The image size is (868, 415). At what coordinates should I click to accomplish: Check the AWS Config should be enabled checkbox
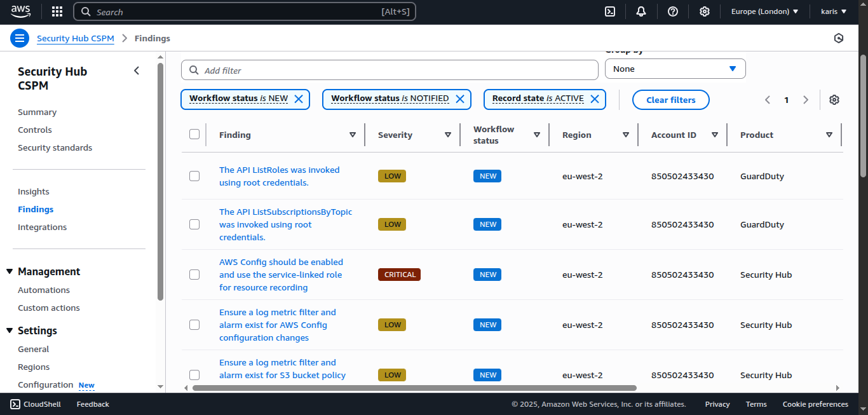pyautogui.click(x=194, y=275)
